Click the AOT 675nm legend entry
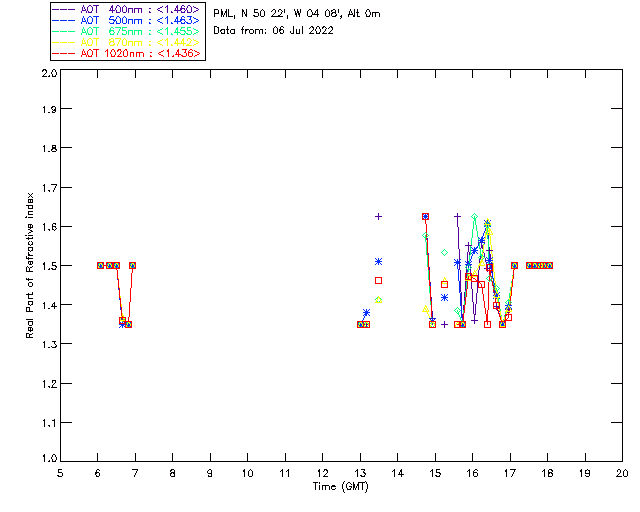This screenshot has width=640, height=512. pos(126,31)
